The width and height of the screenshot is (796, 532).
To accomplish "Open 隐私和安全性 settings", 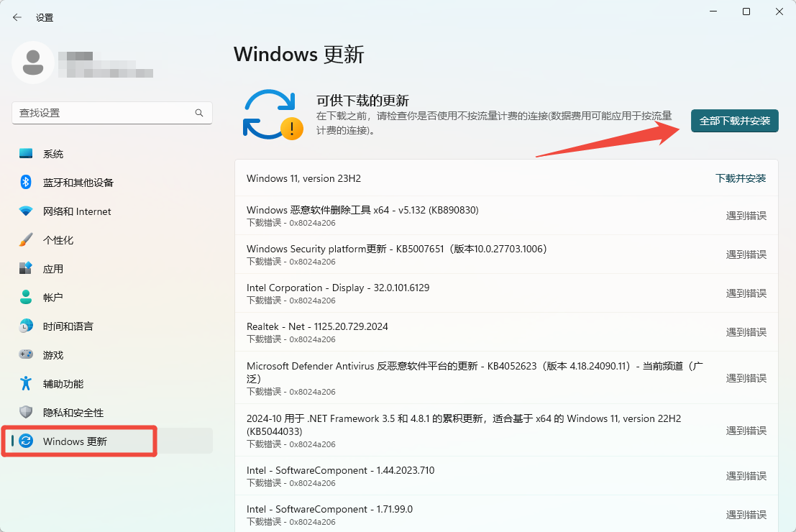I will point(111,413).
